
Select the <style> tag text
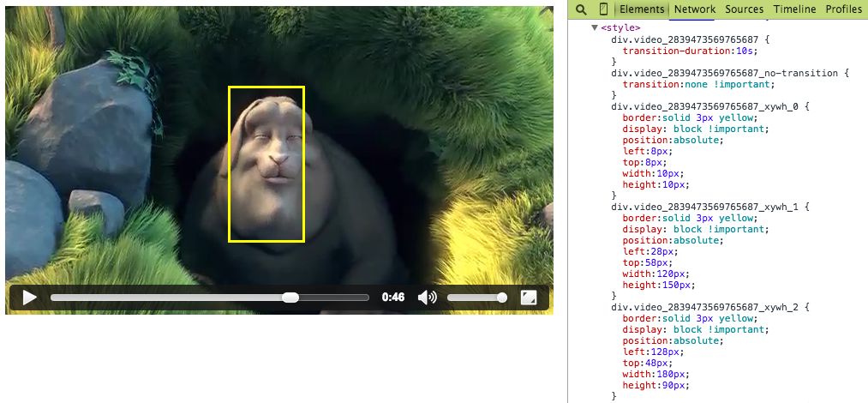[x=620, y=27]
